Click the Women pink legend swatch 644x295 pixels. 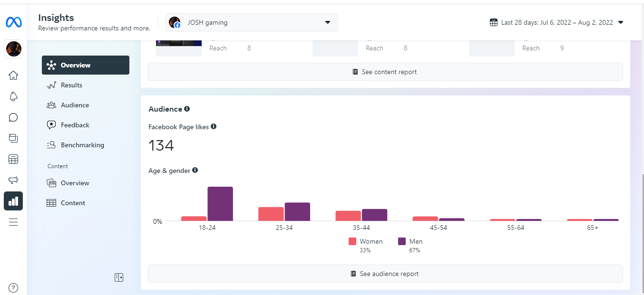tap(352, 241)
